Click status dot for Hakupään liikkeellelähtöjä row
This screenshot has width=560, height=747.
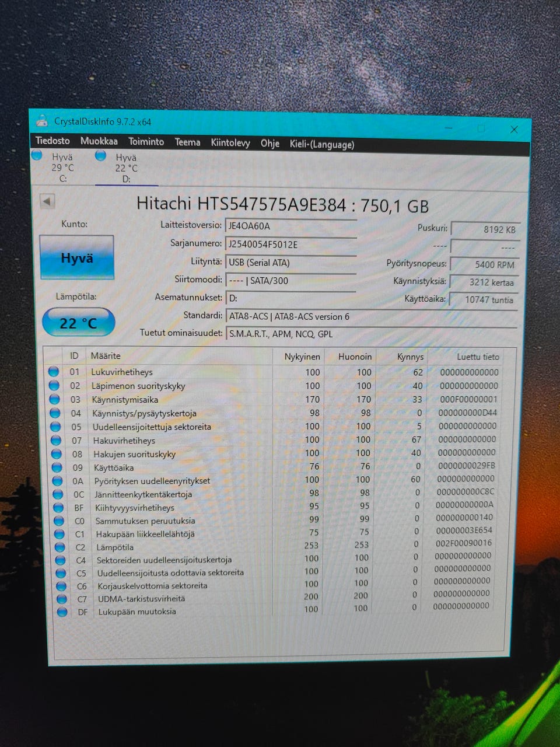pos(60,534)
